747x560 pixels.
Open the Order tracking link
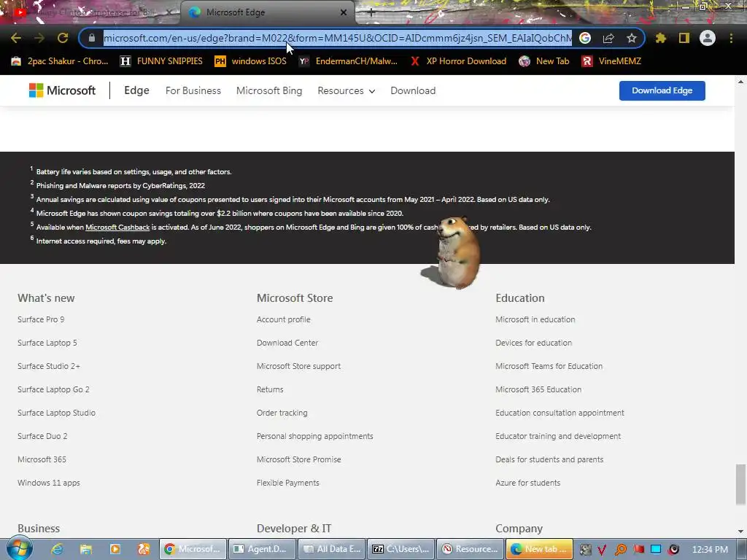tap(282, 413)
